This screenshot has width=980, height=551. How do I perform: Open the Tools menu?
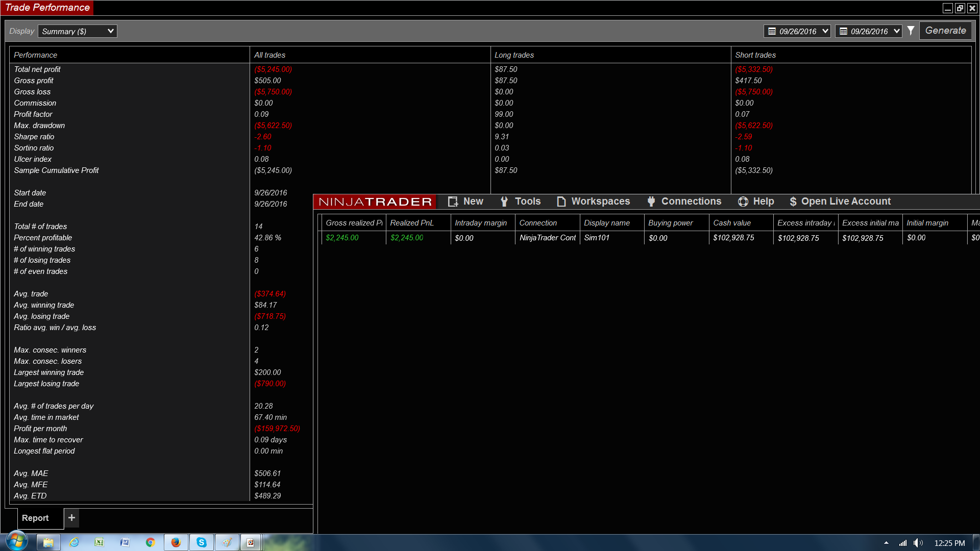[x=520, y=202]
